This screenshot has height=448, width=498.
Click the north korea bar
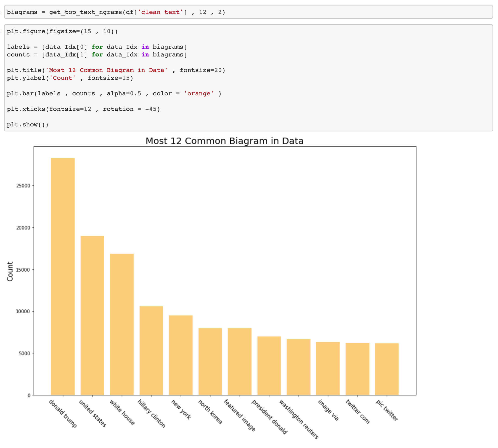click(210, 361)
